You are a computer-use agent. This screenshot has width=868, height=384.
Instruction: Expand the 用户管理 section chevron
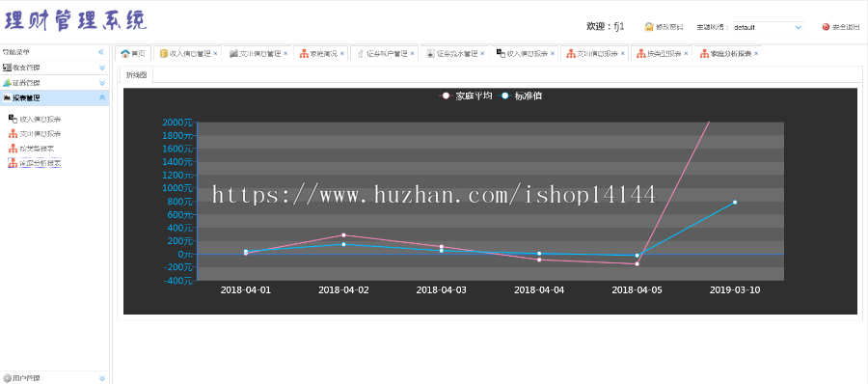click(x=102, y=378)
